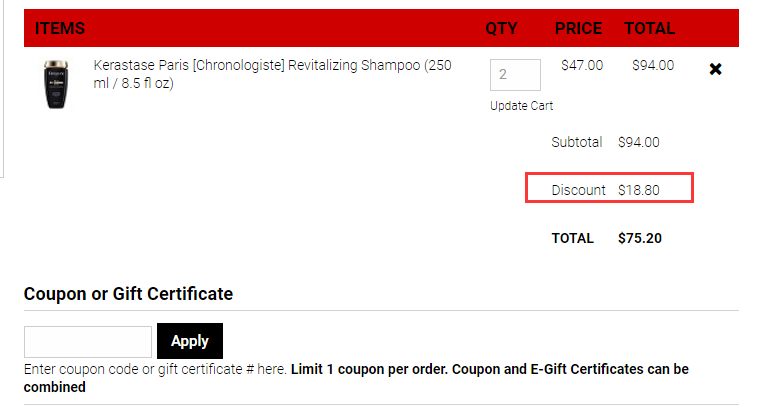774x406 pixels.
Task: Click the $75.20 order total amount
Action: coord(640,238)
